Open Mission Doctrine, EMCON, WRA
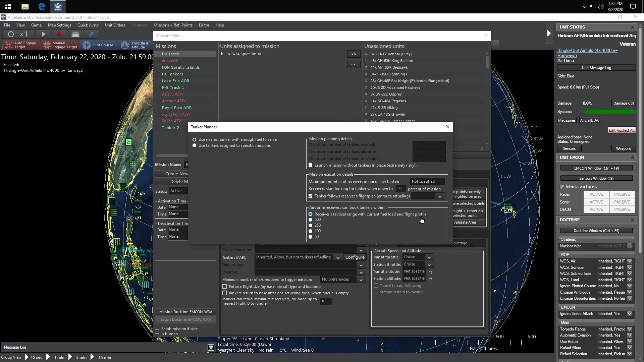The width and height of the screenshot is (644, 362). point(186,312)
